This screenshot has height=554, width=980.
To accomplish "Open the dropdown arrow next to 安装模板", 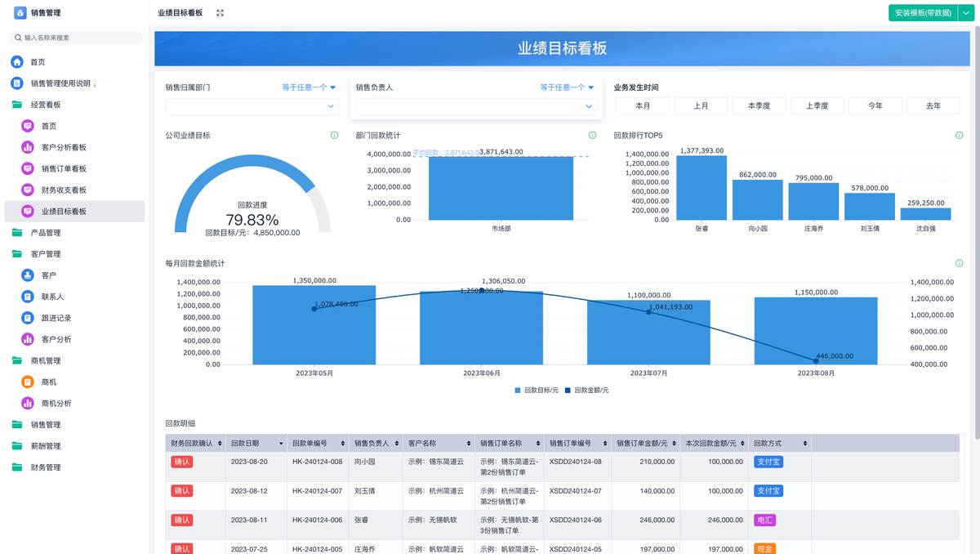I will tap(964, 13).
